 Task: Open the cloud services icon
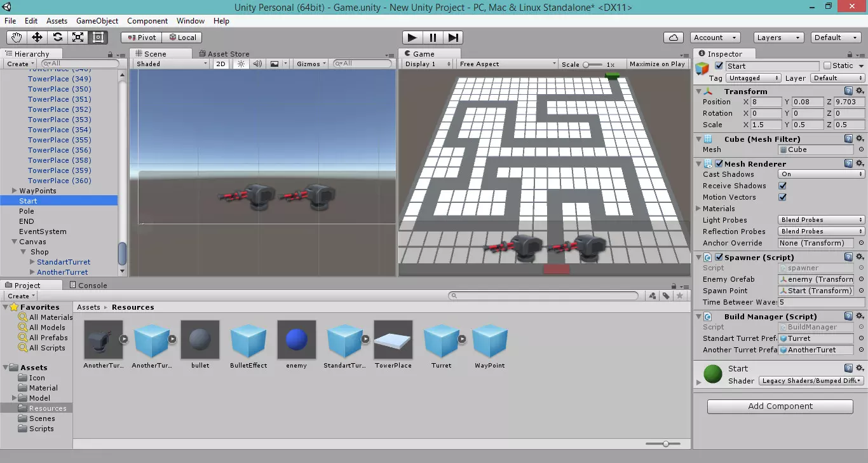pos(674,38)
